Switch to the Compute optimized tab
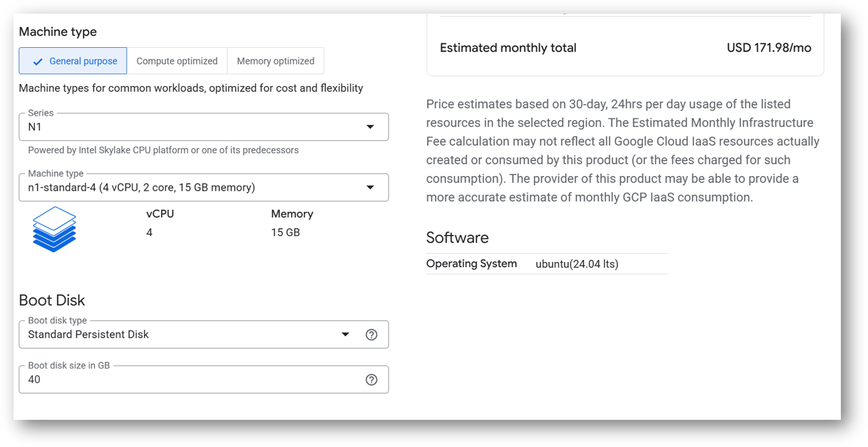 [176, 61]
